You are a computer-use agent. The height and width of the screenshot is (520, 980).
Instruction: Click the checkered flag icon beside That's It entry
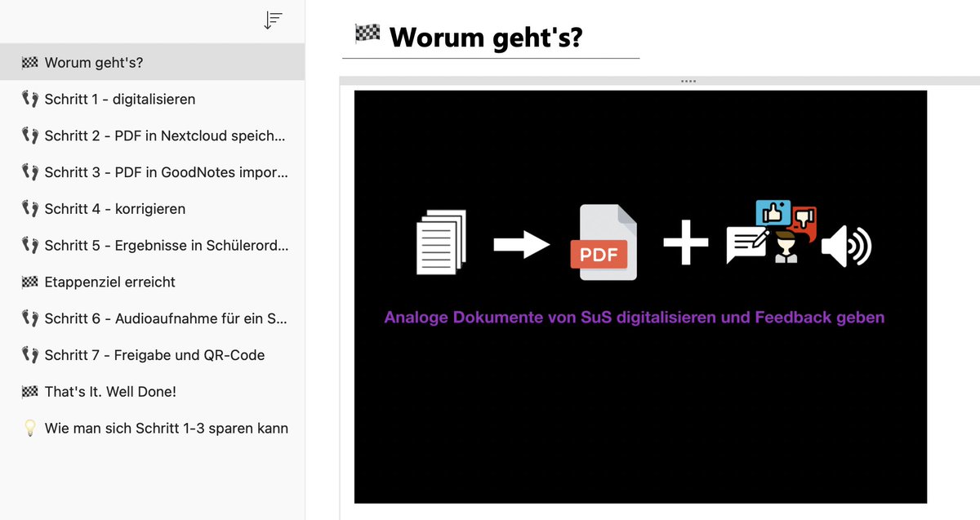tap(29, 391)
